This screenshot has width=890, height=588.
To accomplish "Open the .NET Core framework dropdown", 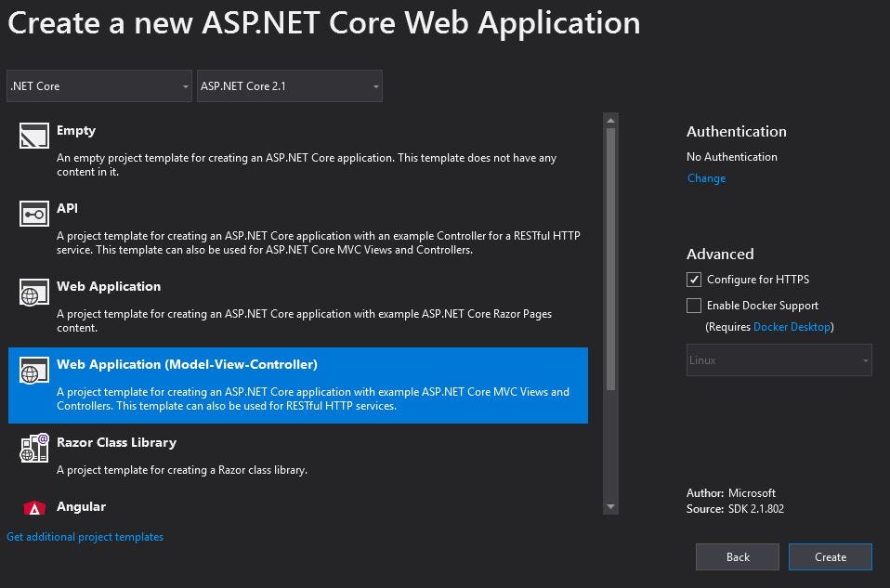I will [99, 86].
